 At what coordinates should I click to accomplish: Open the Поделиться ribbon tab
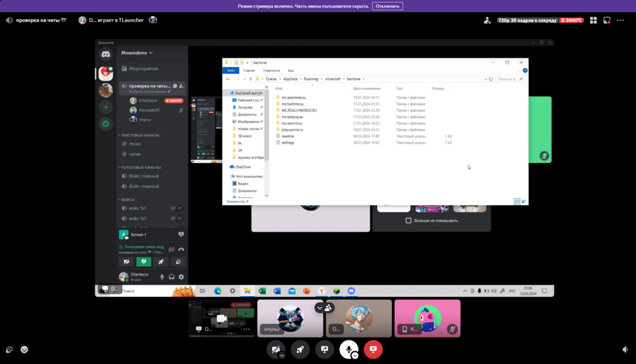pos(272,71)
